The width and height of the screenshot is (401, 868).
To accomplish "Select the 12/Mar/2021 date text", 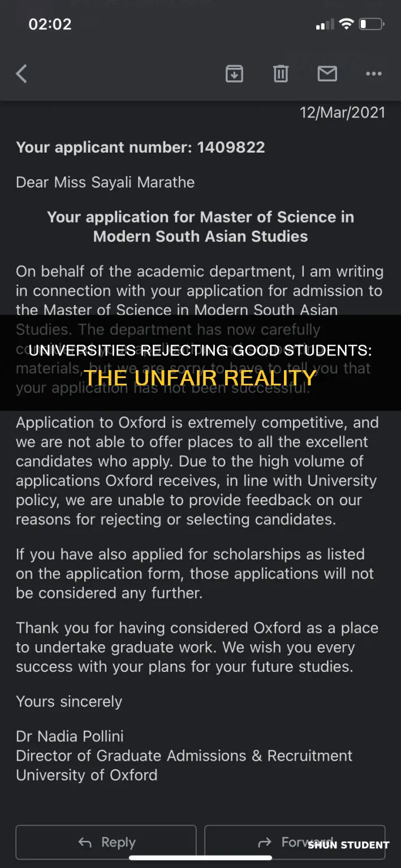I will coord(342,112).
